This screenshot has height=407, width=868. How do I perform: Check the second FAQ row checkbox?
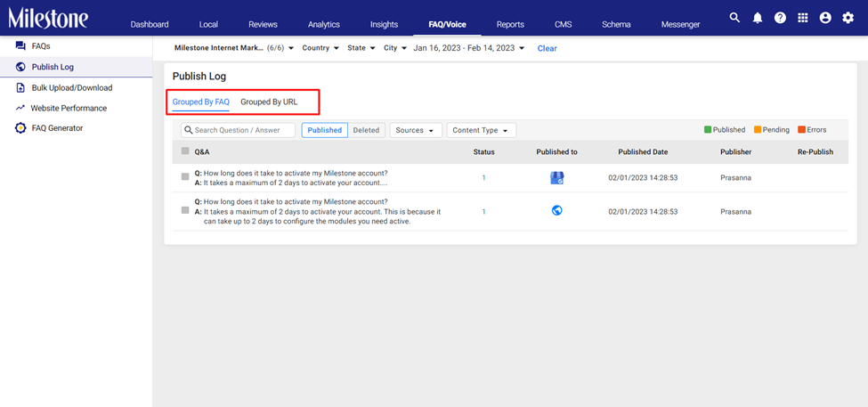tap(185, 210)
